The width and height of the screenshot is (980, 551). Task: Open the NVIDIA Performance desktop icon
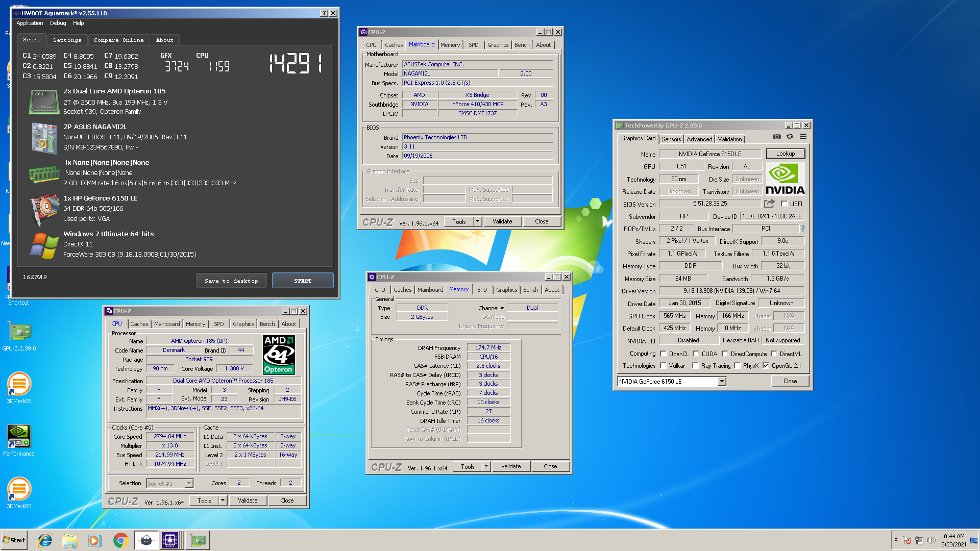pos(19,441)
